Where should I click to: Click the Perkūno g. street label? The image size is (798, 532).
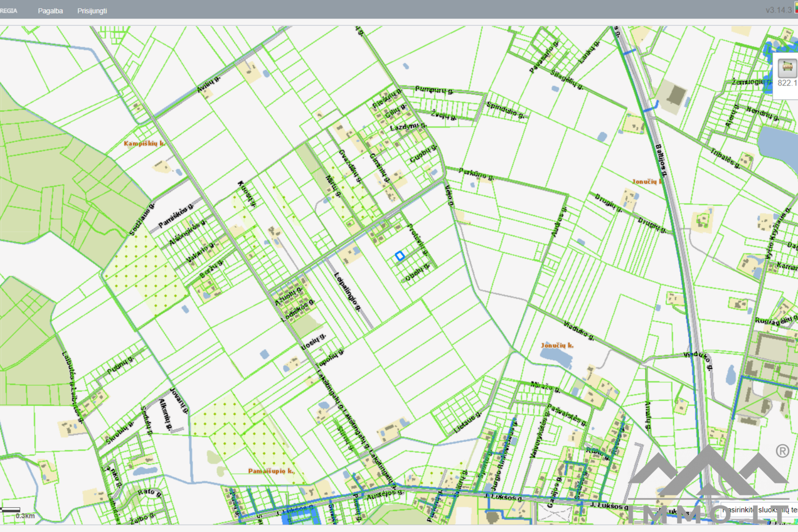pyautogui.click(x=476, y=174)
